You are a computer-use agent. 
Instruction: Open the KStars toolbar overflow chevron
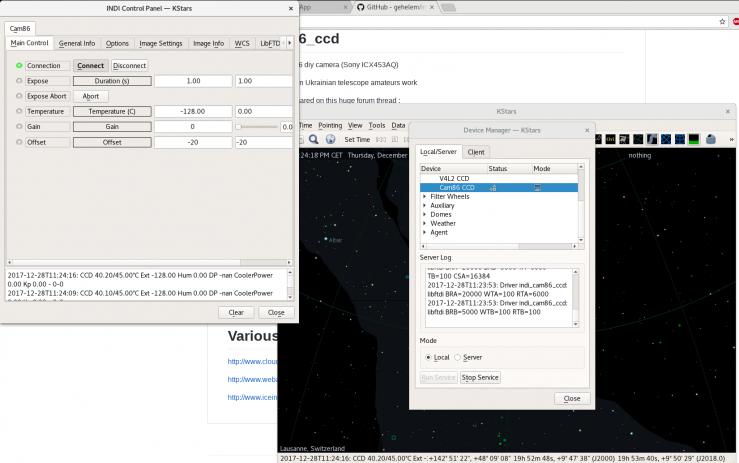point(731,139)
